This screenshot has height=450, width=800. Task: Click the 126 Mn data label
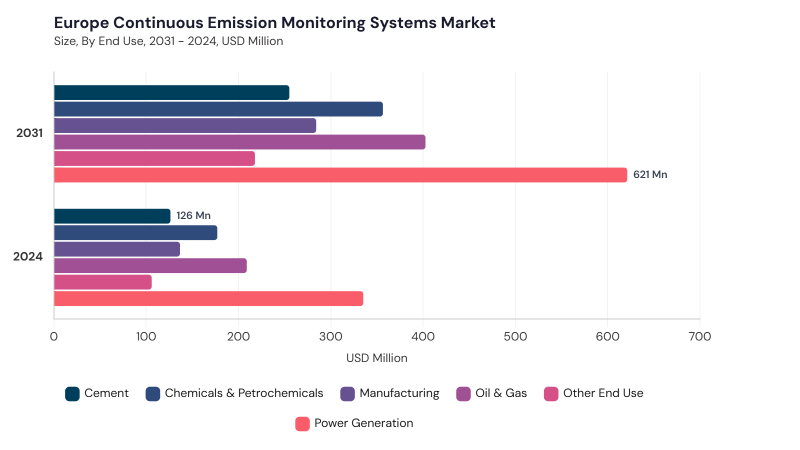[193, 216]
